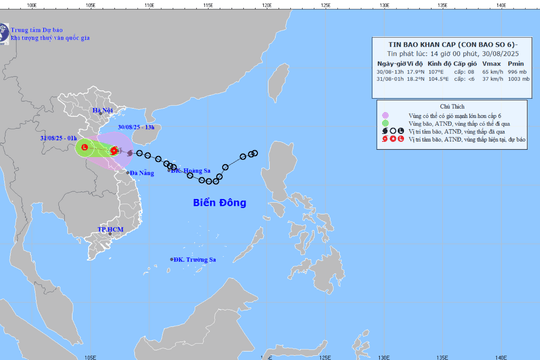Click the 'Chú Thích' legend heading
540x360 pixels.
point(452,107)
